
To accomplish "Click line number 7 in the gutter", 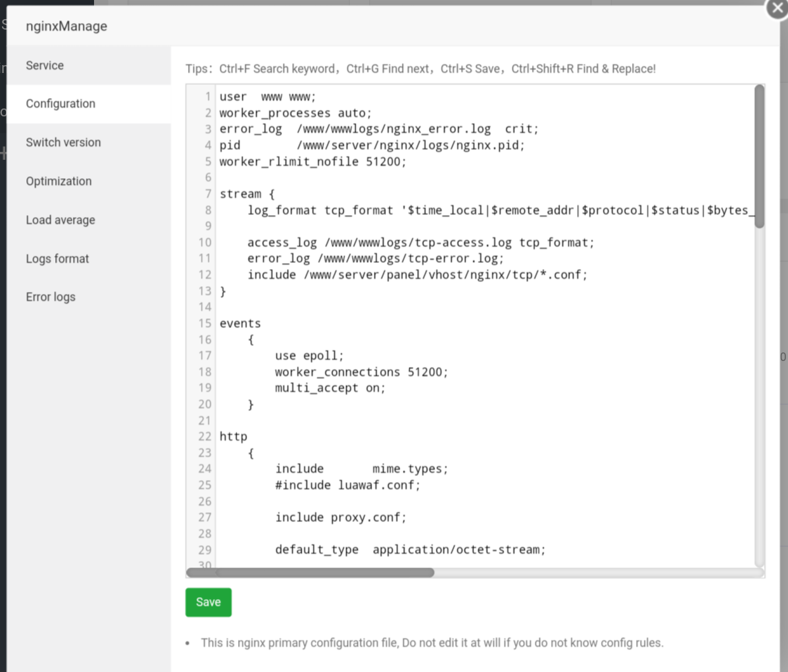I will point(207,194).
